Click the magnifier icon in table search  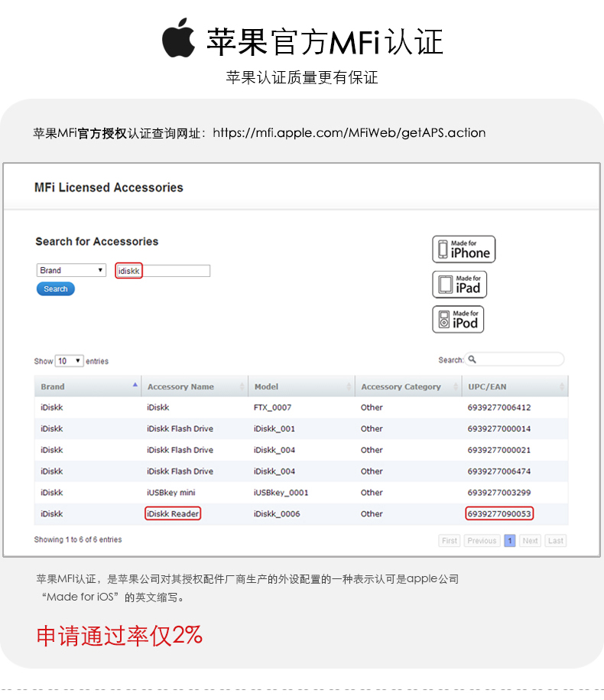tap(472, 360)
